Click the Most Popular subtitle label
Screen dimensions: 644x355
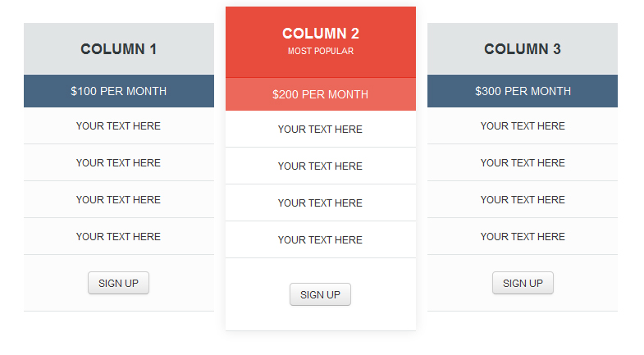click(x=320, y=52)
